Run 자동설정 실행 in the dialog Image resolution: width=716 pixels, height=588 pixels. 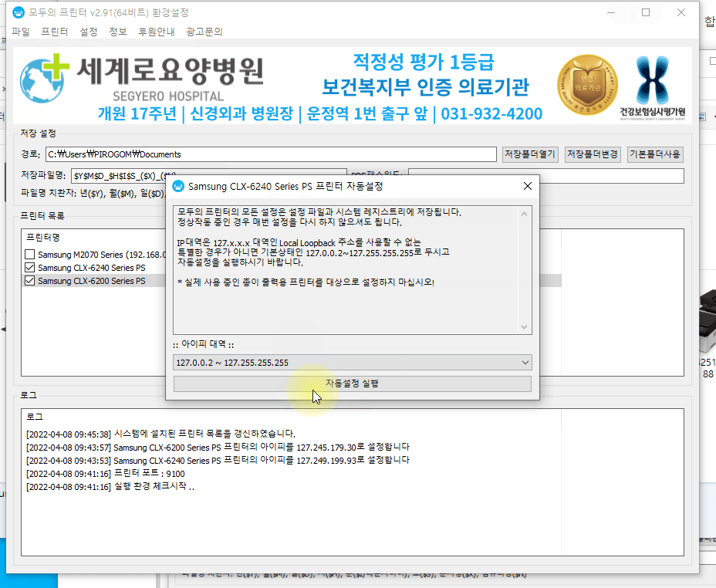(352, 384)
